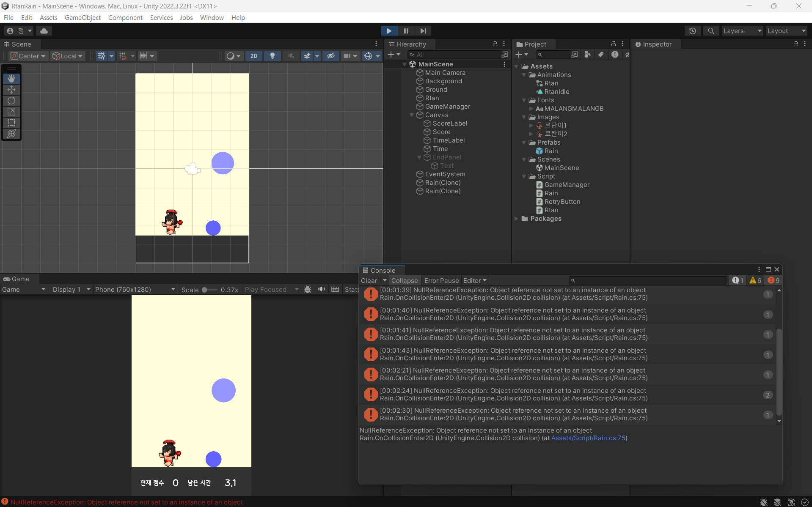
Task: Open the Layout dropdown
Action: [x=787, y=31]
